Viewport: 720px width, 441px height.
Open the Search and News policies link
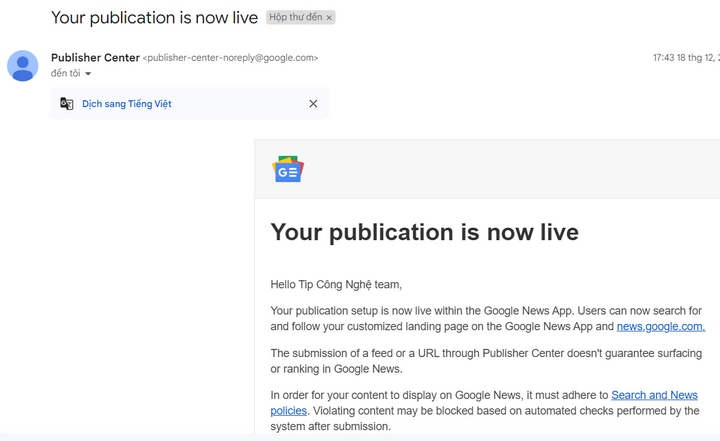click(654, 395)
